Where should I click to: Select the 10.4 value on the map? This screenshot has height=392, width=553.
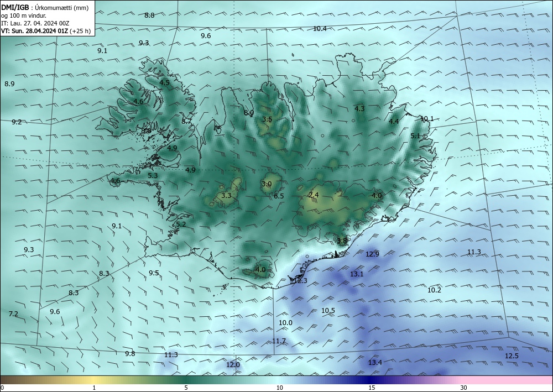coord(320,29)
